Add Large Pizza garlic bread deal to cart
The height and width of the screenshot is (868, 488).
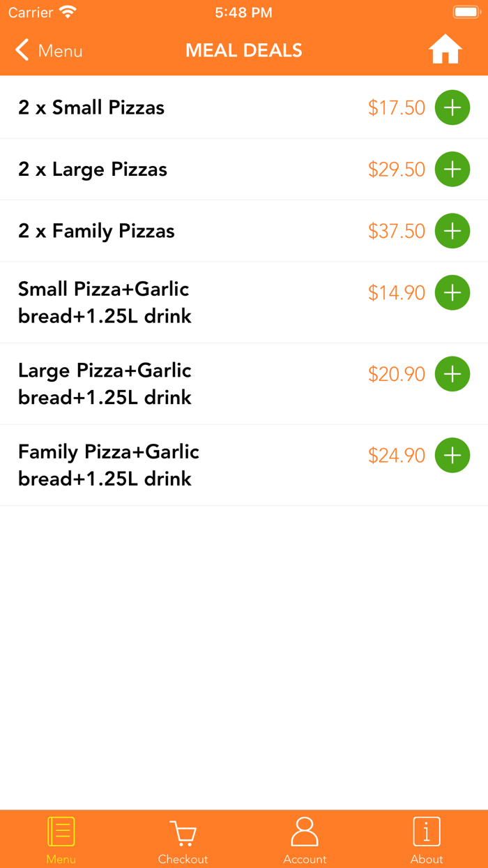[452, 374]
